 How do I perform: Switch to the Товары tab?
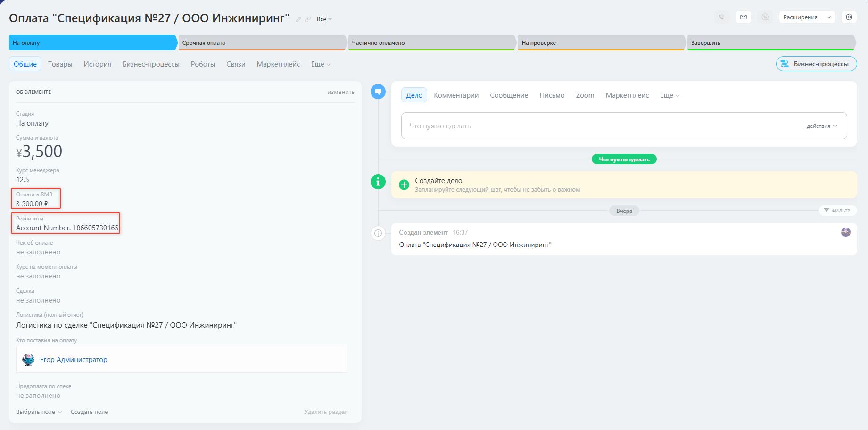point(60,64)
